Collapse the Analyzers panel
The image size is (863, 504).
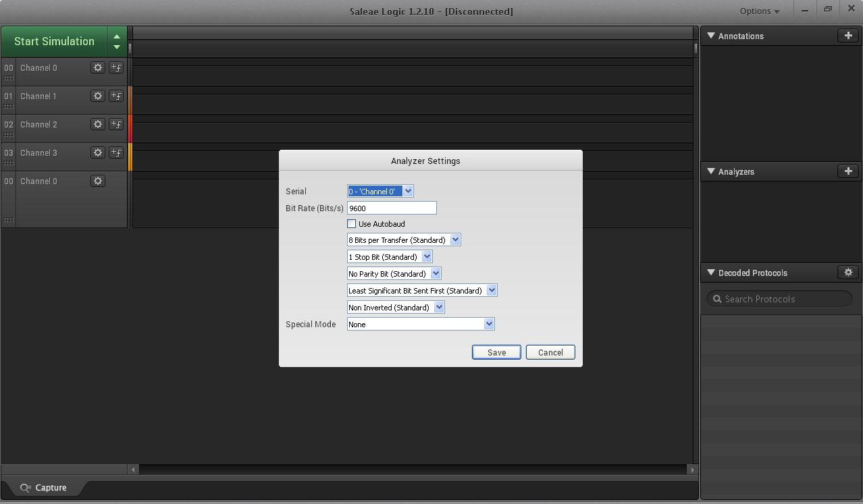pyautogui.click(x=711, y=171)
